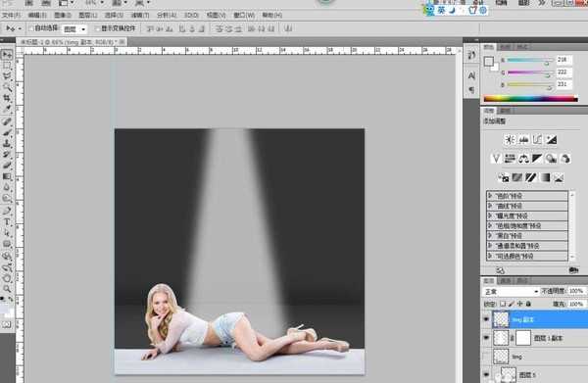This screenshot has height=383, width=588.
Task: Toggle the 自动选择 auto-select checkbox
Action: (31, 28)
